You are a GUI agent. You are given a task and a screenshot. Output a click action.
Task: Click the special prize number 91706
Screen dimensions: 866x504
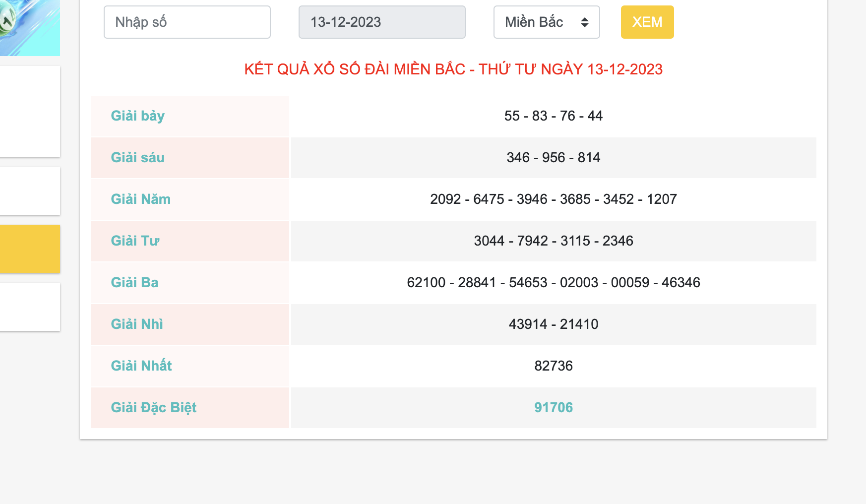[553, 408]
